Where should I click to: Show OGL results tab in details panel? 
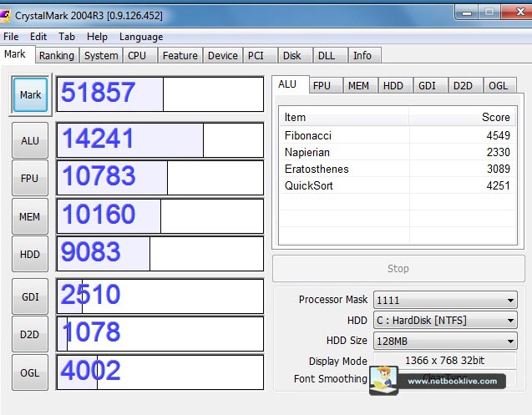500,85
